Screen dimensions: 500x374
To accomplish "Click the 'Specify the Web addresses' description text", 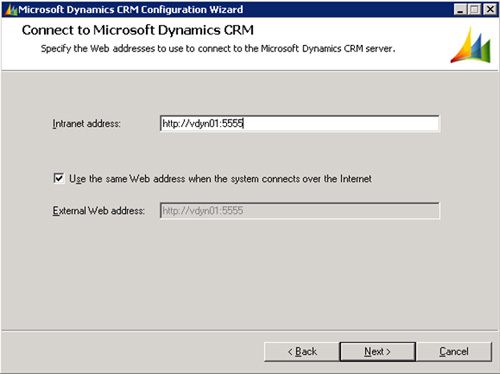I will 218,49.
